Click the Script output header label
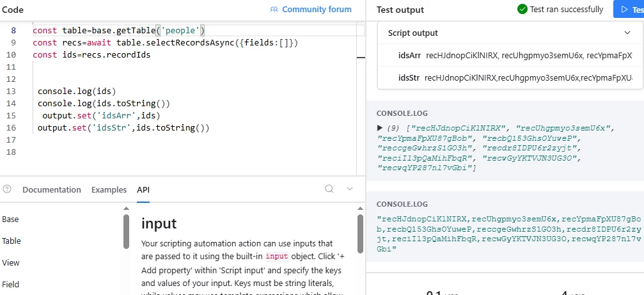Image resolution: width=644 pixels, height=295 pixels. click(412, 33)
